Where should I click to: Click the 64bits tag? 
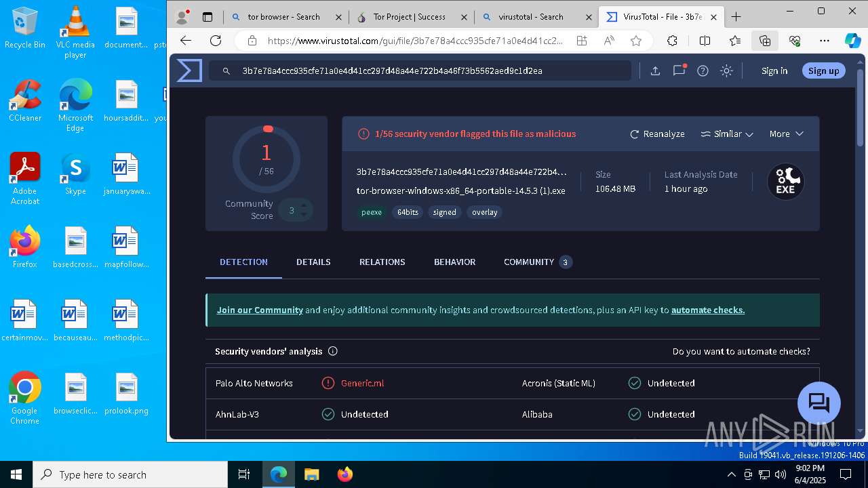click(408, 212)
